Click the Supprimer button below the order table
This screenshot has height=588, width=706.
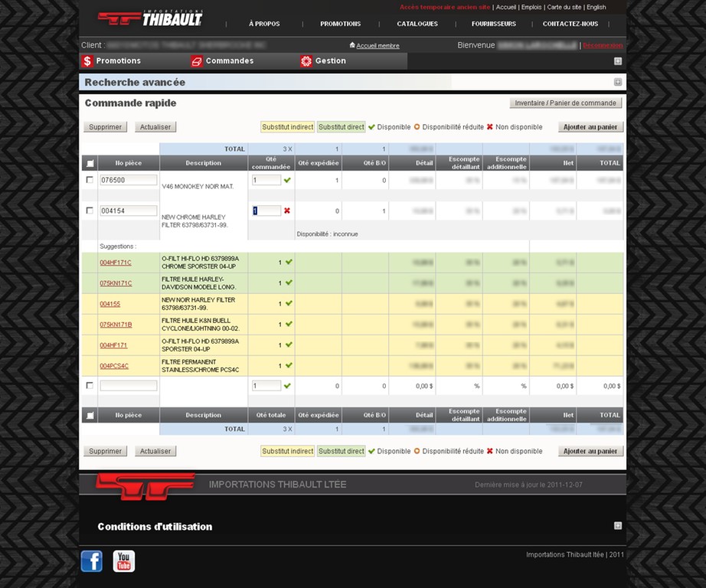pyautogui.click(x=106, y=451)
